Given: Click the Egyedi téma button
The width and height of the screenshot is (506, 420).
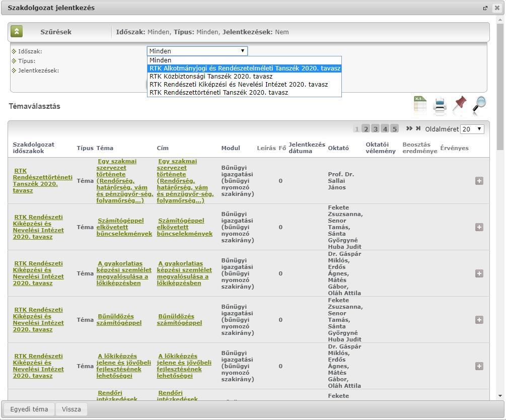Looking at the screenshot, I should [29, 409].
